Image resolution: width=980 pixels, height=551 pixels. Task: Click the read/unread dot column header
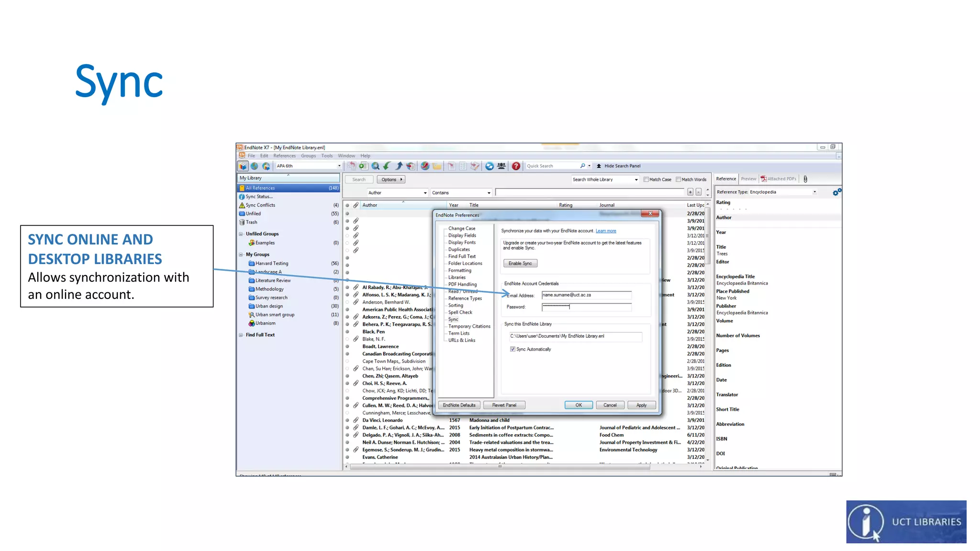click(x=347, y=205)
